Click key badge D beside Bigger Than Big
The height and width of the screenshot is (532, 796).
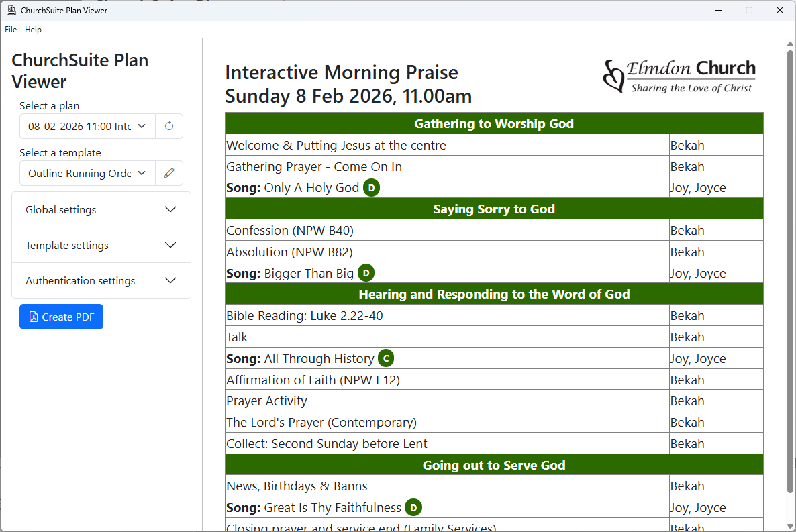[366, 273]
